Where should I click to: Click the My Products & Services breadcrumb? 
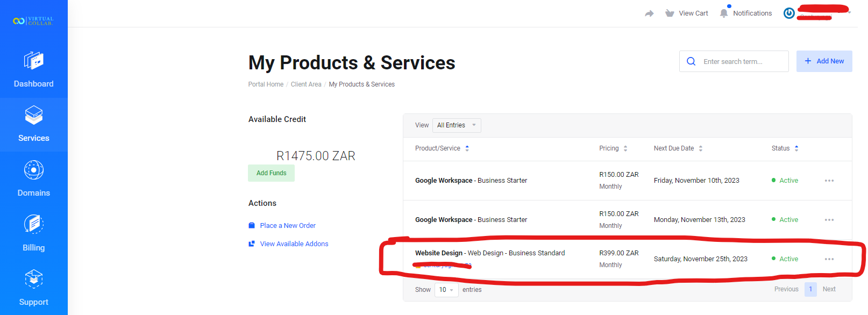[x=361, y=84]
